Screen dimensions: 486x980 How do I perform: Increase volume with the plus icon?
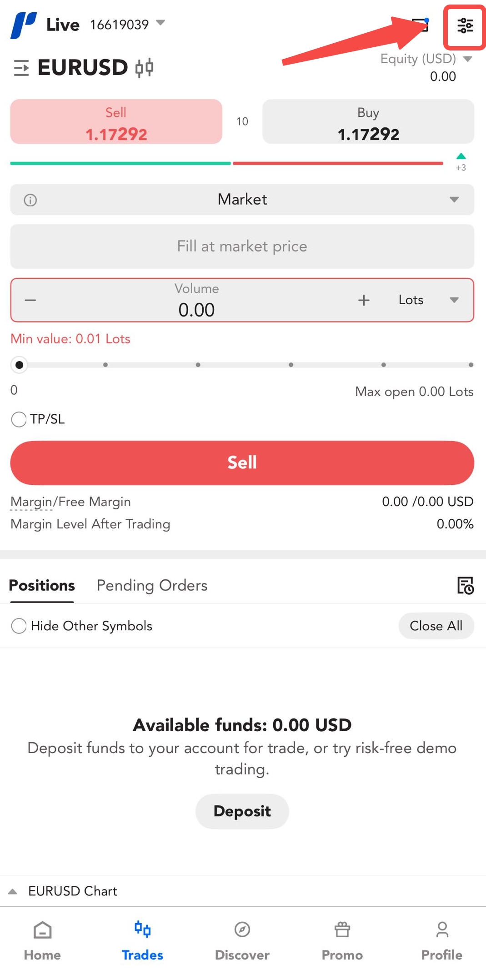(x=364, y=300)
